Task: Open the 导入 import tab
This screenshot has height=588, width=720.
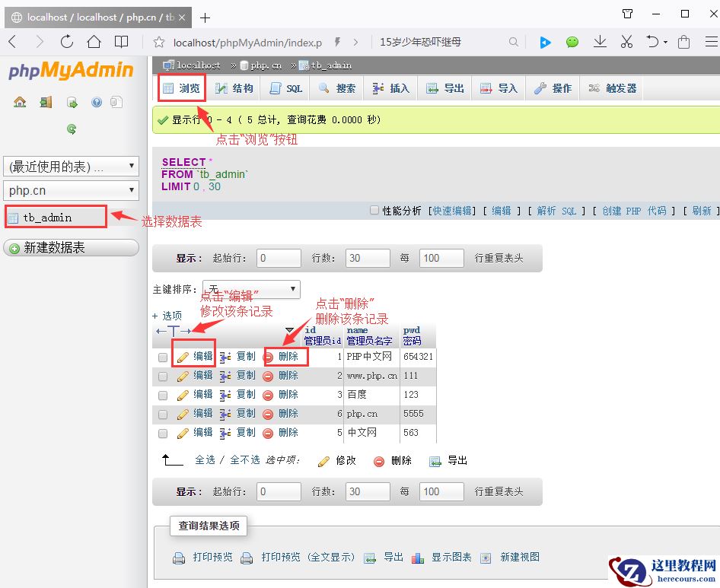Action: pos(499,88)
